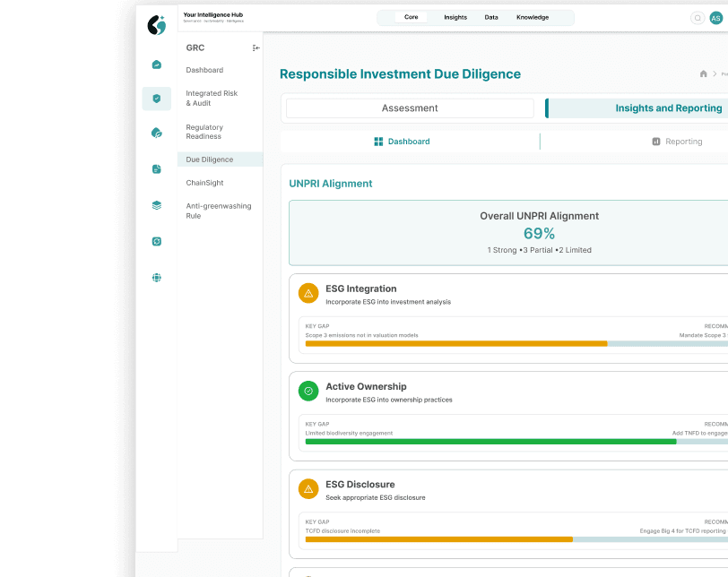Click the circular refresh icon in sidebar
The height and width of the screenshot is (577, 728).
[x=157, y=242]
